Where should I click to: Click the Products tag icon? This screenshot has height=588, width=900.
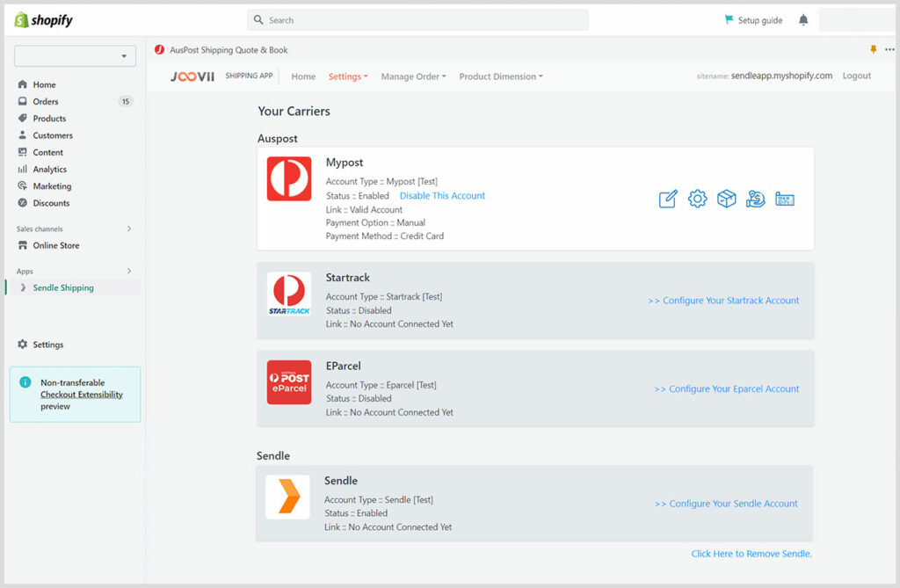click(22, 119)
